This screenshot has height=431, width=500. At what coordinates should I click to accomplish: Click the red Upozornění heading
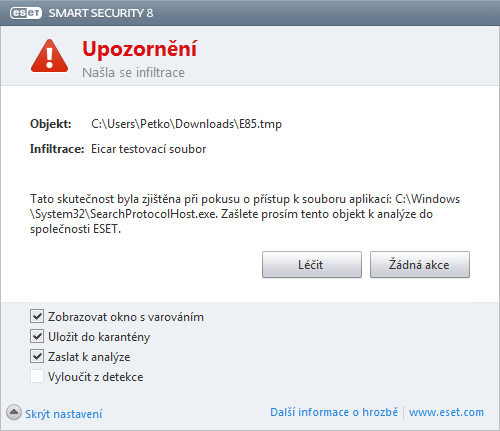(x=139, y=49)
